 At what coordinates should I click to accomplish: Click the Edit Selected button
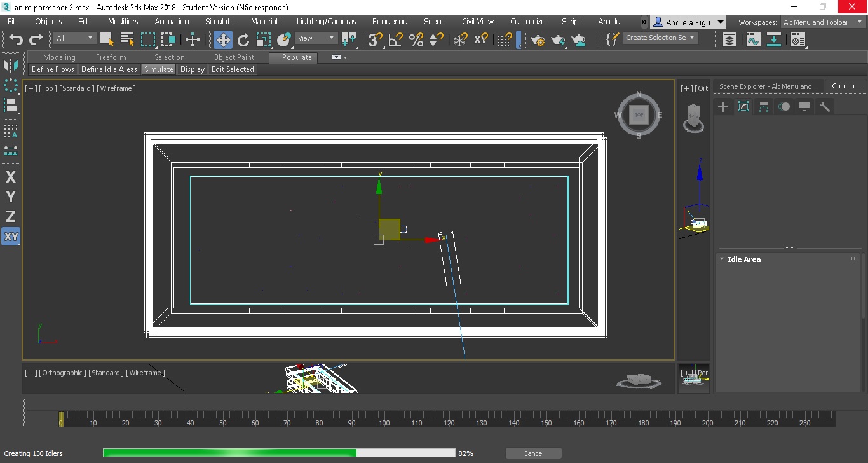pos(233,69)
